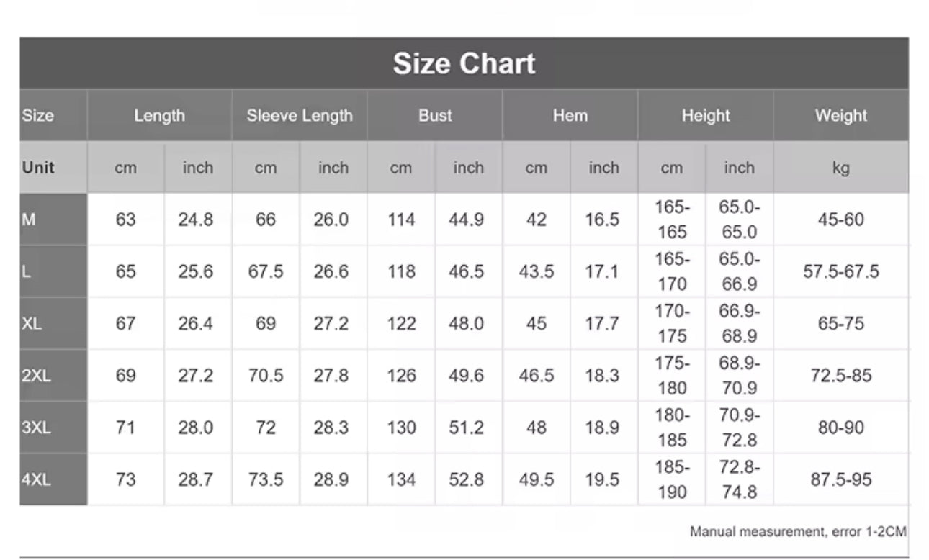929x560 pixels.
Task: Select the 134 bust measurement cell
Action: click(401, 479)
